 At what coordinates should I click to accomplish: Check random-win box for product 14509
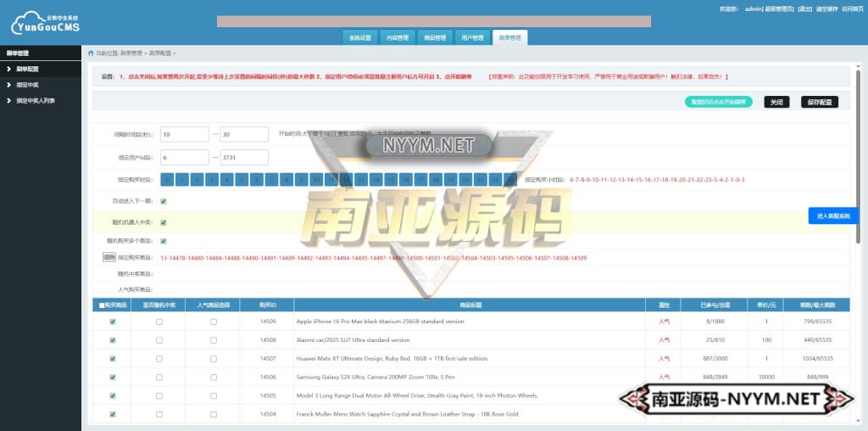pos(159,322)
